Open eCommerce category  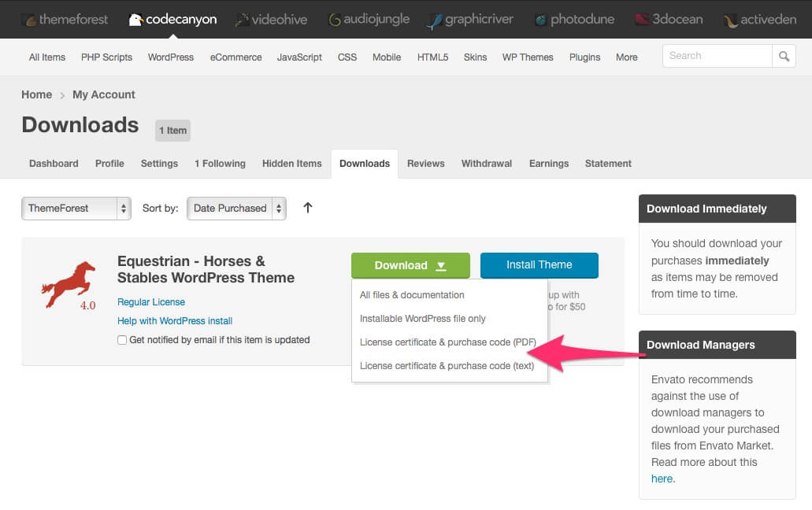235,57
